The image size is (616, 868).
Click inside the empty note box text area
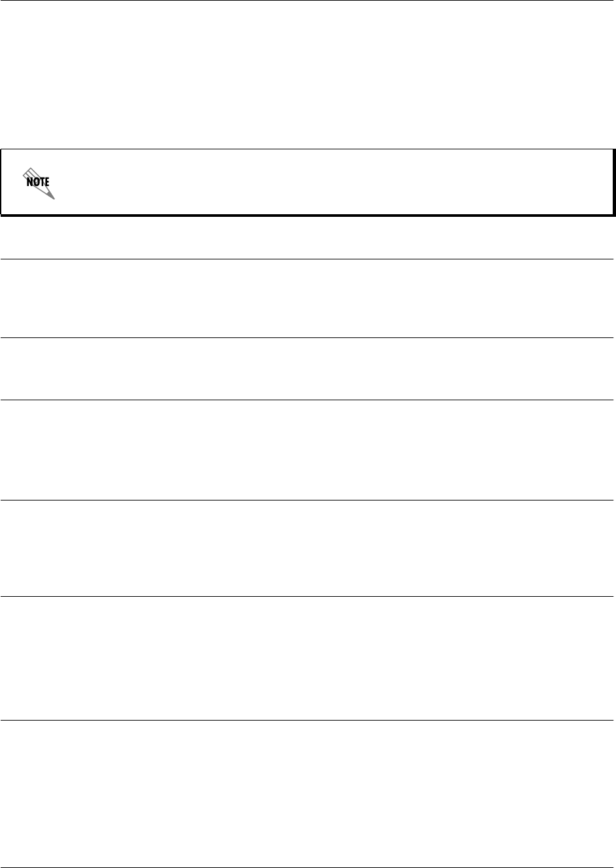[x=327, y=182]
